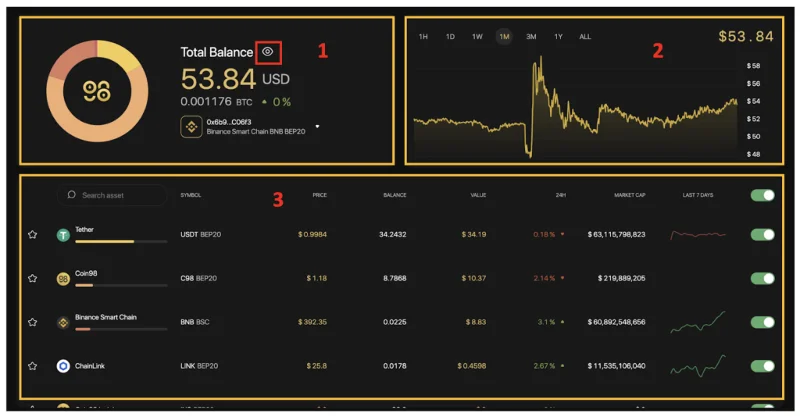Screen dimensions: 800x417
Task: Click the Coin98 logo in the donut chart
Action: click(x=97, y=91)
